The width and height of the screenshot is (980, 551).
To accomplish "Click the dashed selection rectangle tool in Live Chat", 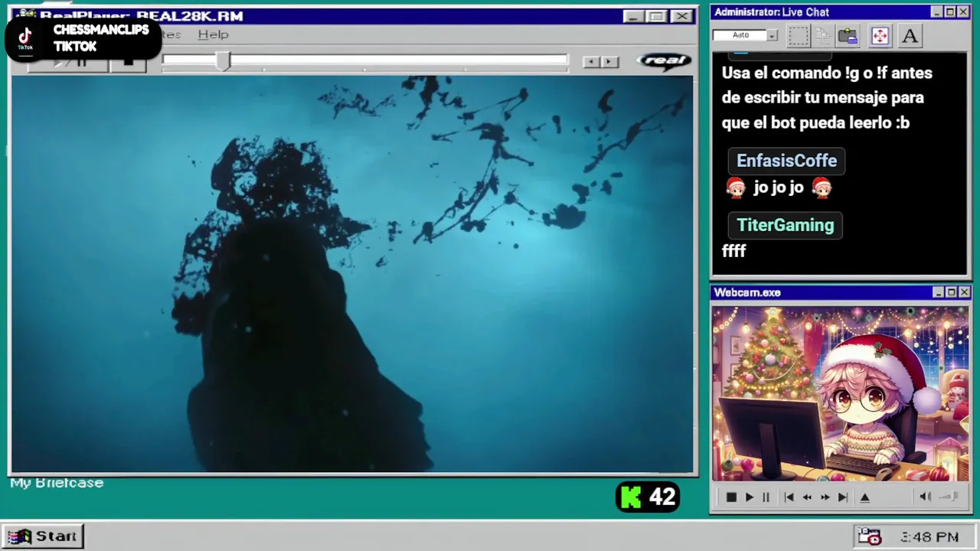I will tap(799, 36).
